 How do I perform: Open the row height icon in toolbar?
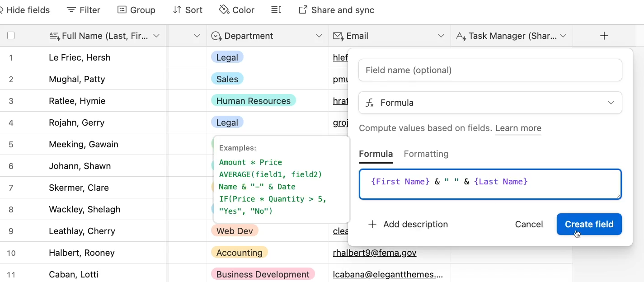(x=276, y=10)
